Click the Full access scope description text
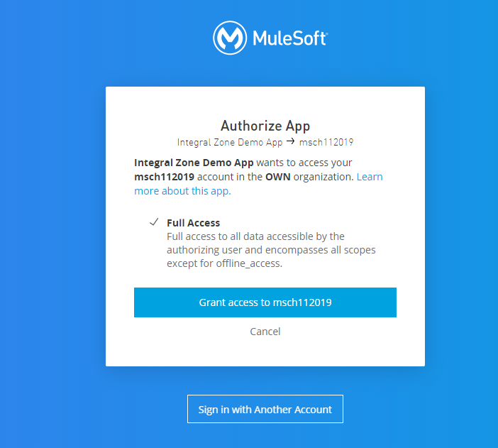Image resolution: width=498 pixels, height=448 pixels. coord(271,250)
